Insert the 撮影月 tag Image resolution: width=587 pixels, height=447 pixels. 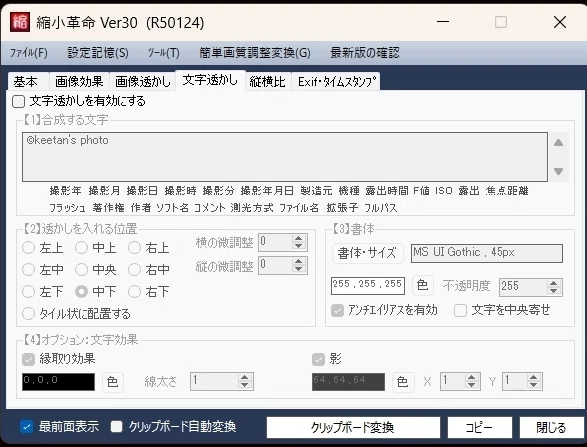point(104,191)
